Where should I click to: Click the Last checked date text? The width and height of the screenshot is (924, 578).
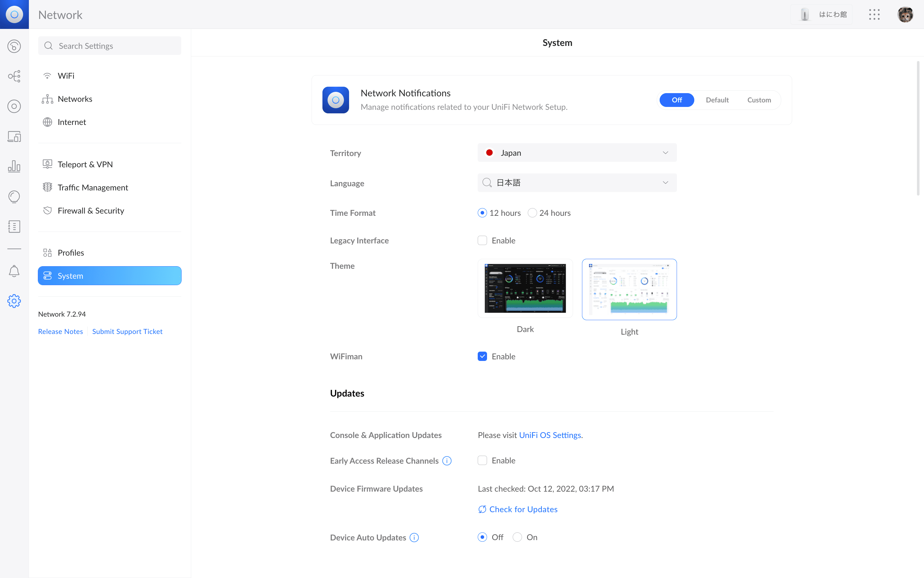[546, 489]
